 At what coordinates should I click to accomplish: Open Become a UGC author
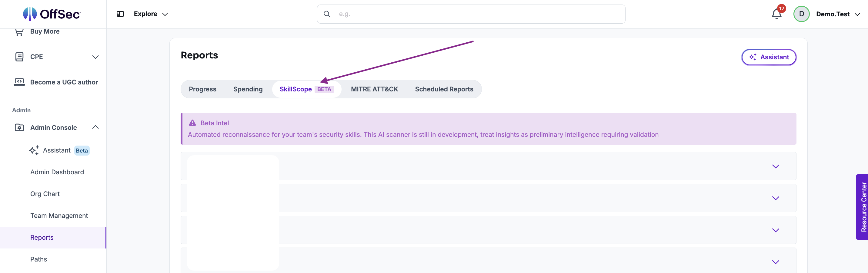coord(64,82)
